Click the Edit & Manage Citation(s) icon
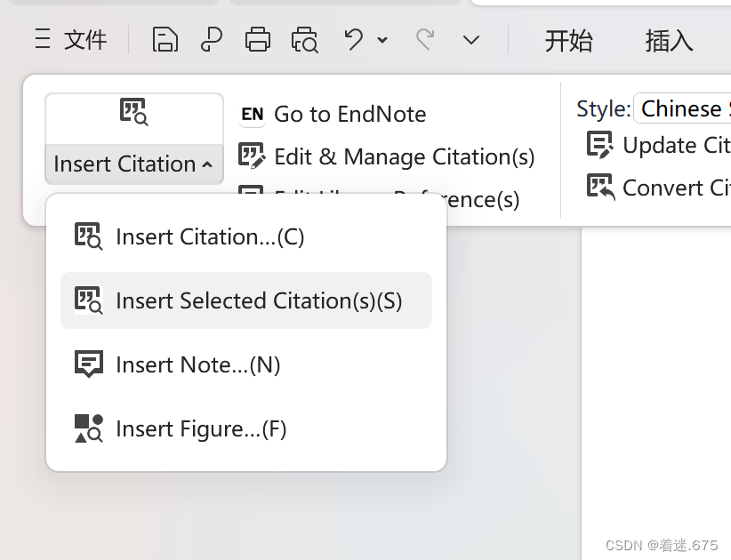 tap(252, 156)
